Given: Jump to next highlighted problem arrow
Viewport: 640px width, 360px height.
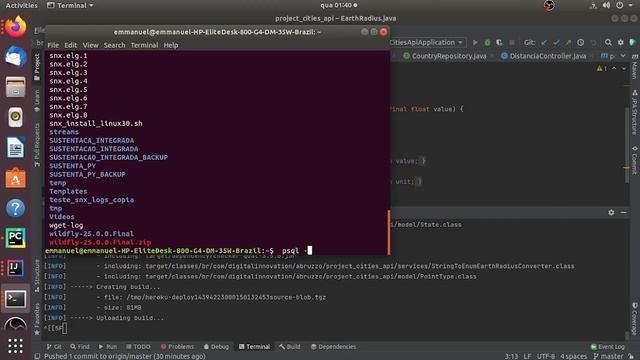Looking at the screenshot, I should point(624,69).
